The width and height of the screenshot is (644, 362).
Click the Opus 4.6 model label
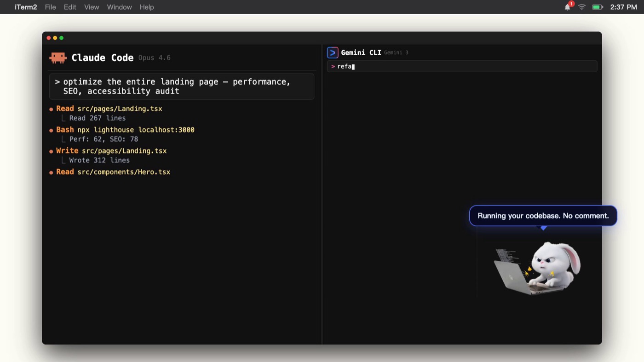[155, 58]
